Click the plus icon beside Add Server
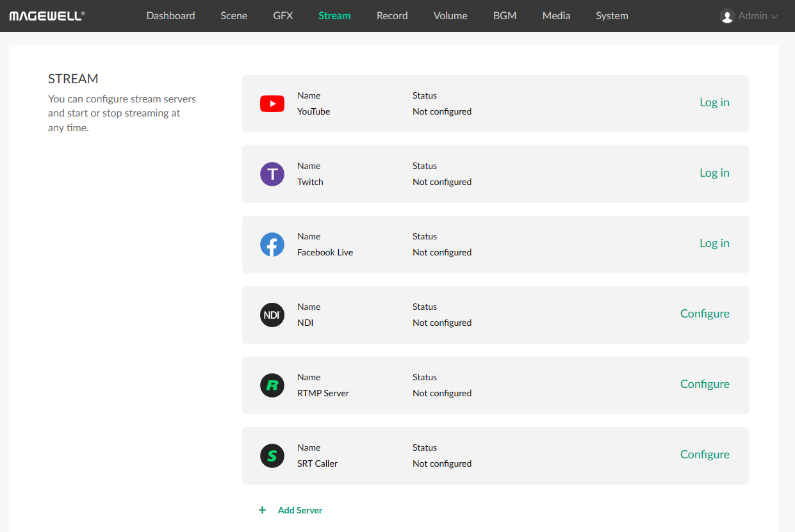This screenshot has height=532, width=795. point(262,510)
